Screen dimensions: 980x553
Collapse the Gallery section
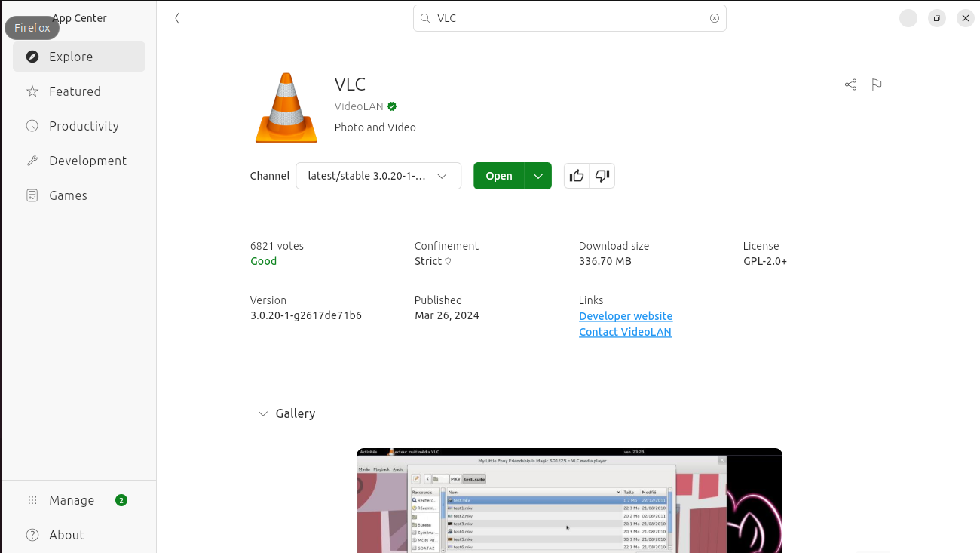click(263, 413)
